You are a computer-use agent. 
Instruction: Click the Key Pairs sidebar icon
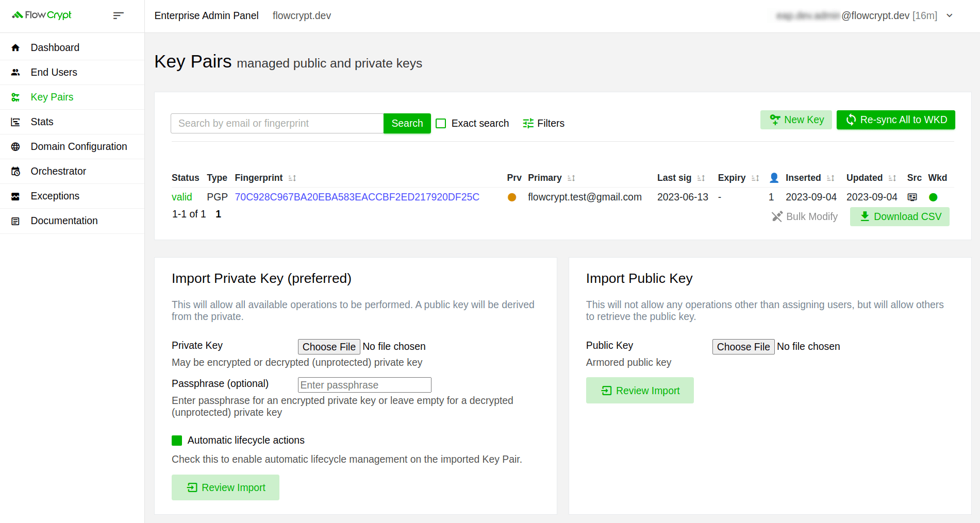click(15, 97)
